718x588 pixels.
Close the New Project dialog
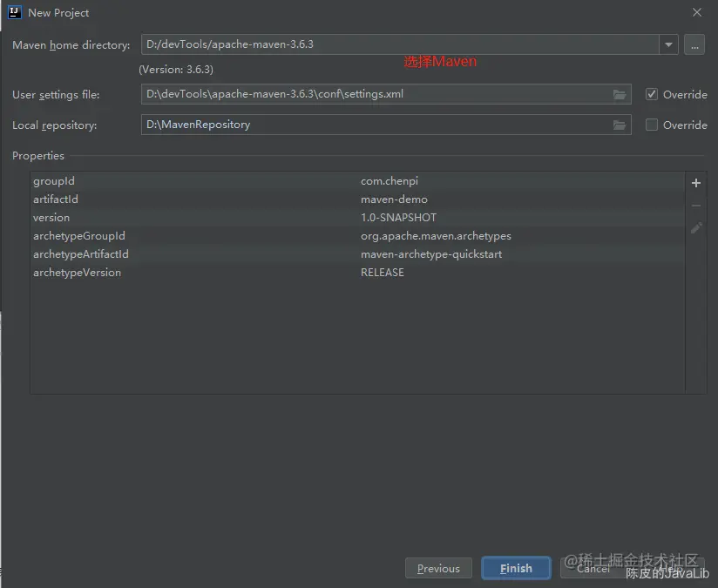tap(697, 12)
